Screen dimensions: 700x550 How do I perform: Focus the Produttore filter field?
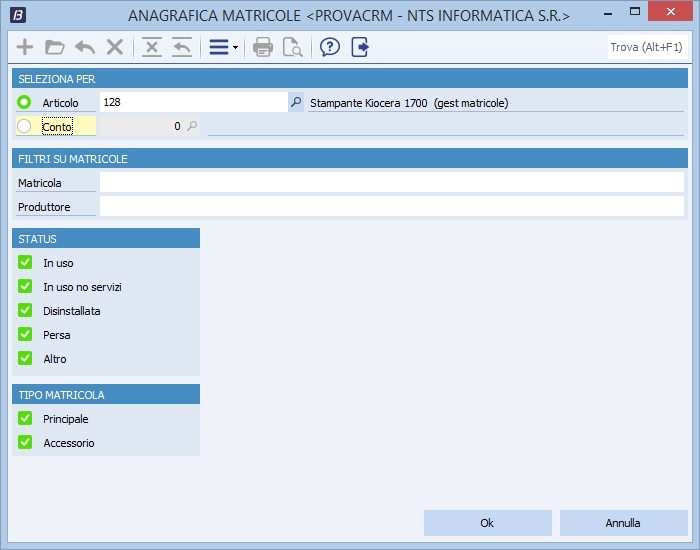point(391,206)
